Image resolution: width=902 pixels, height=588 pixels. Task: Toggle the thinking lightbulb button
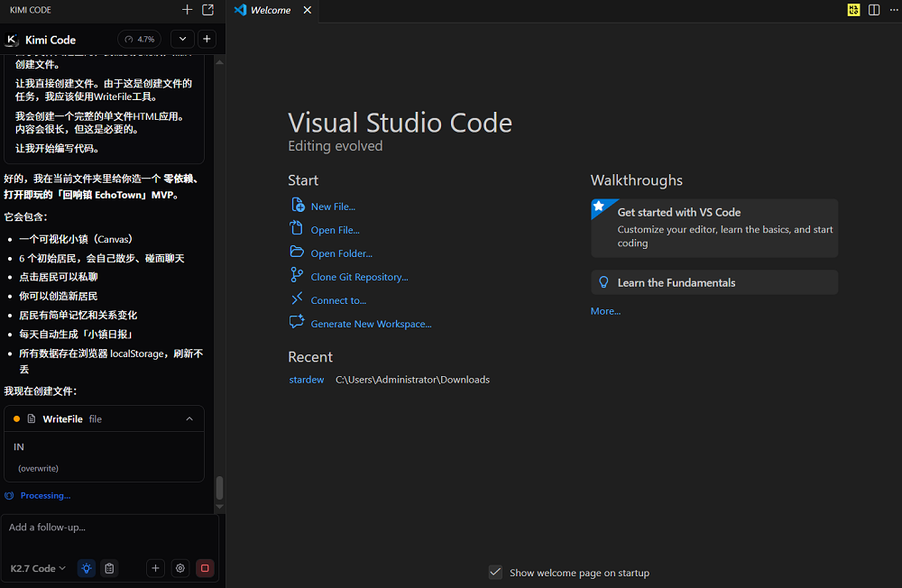click(x=87, y=568)
